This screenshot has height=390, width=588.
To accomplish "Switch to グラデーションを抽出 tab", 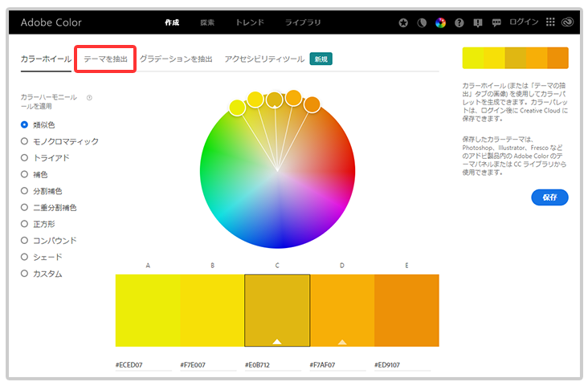I will click(x=176, y=59).
